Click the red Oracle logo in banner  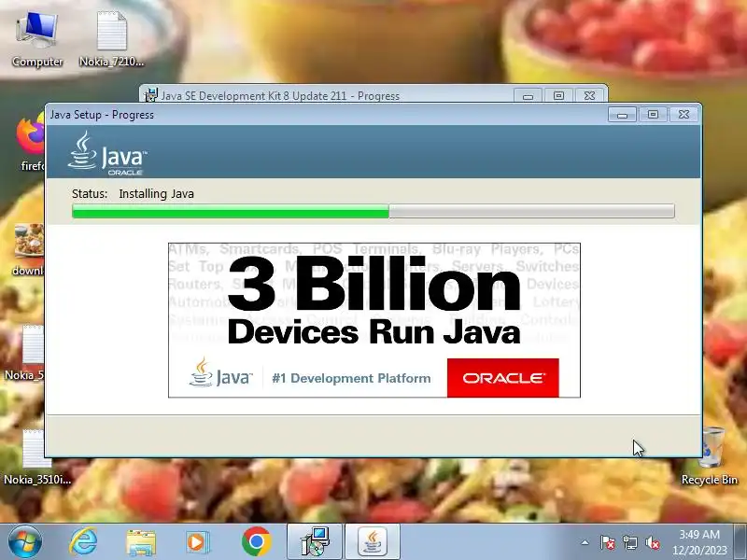502,378
